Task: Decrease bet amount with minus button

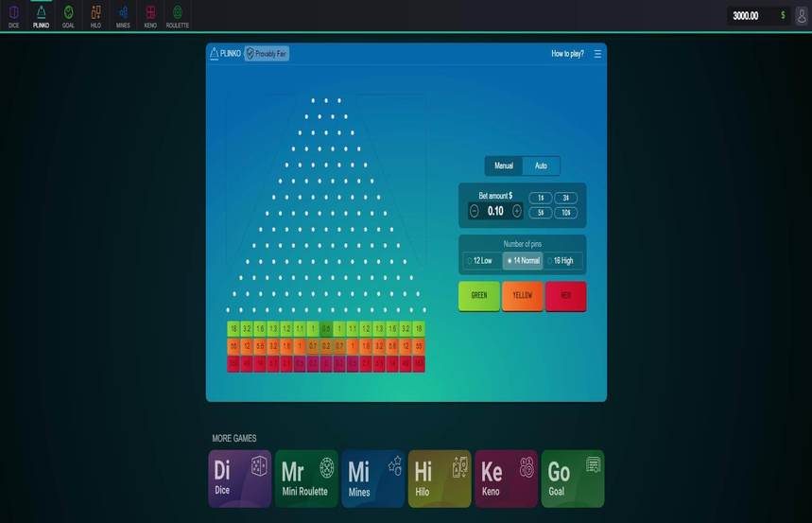Action: (x=474, y=211)
